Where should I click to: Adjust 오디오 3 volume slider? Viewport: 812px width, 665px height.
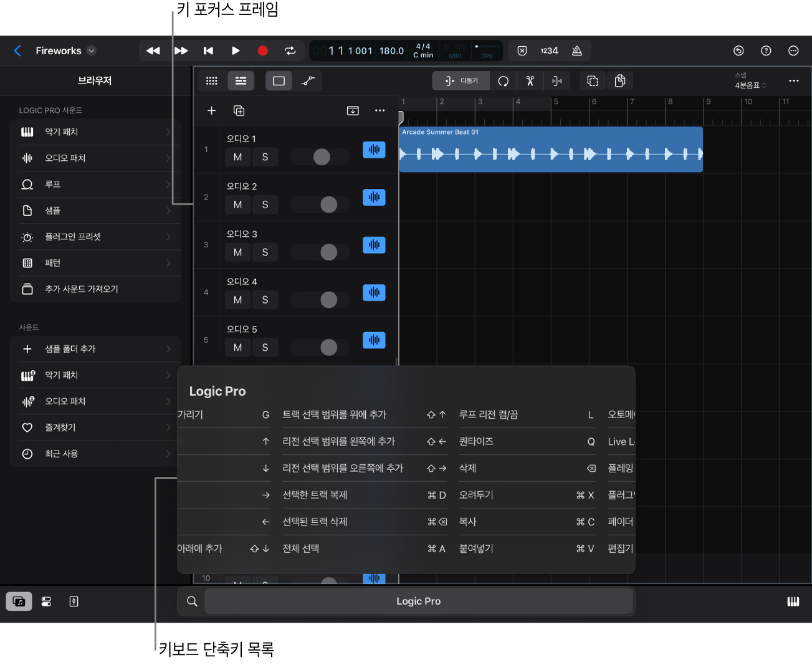coord(321,252)
